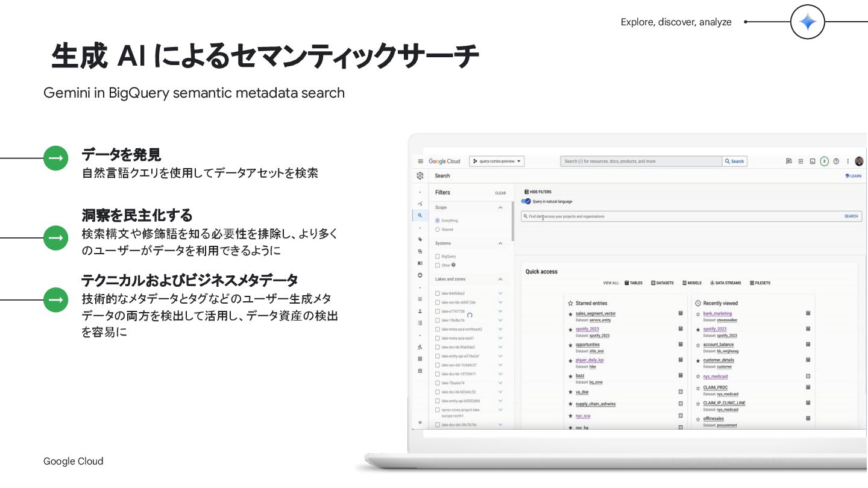The image size is (868, 488).
Task: Click the dataset icon beside va_doe
Action: click(681, 392)
